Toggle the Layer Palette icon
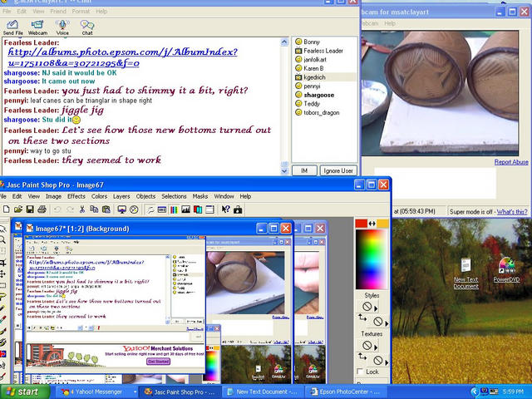 198,209
